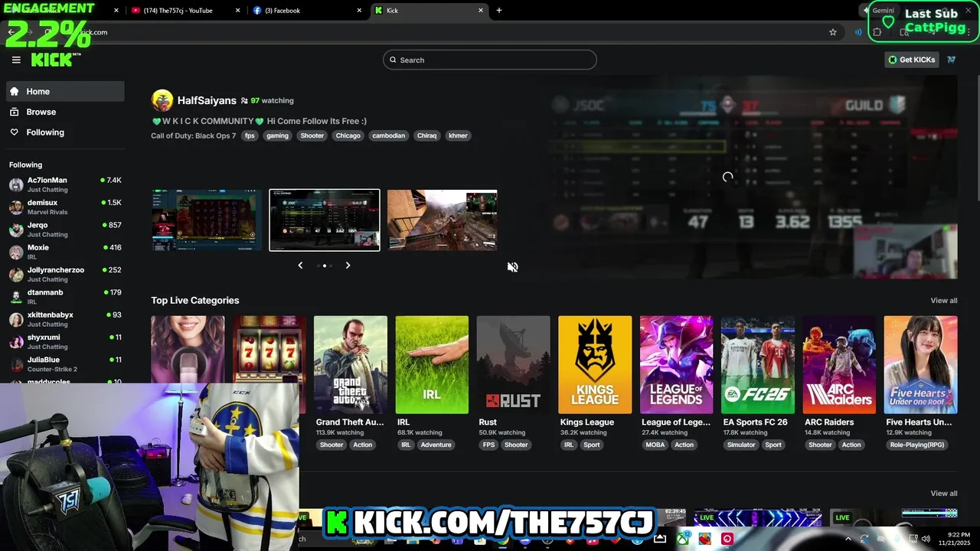Focus the Search field
Image resolution: width=980 pixels, height=551 pixels.
(489, 60)
